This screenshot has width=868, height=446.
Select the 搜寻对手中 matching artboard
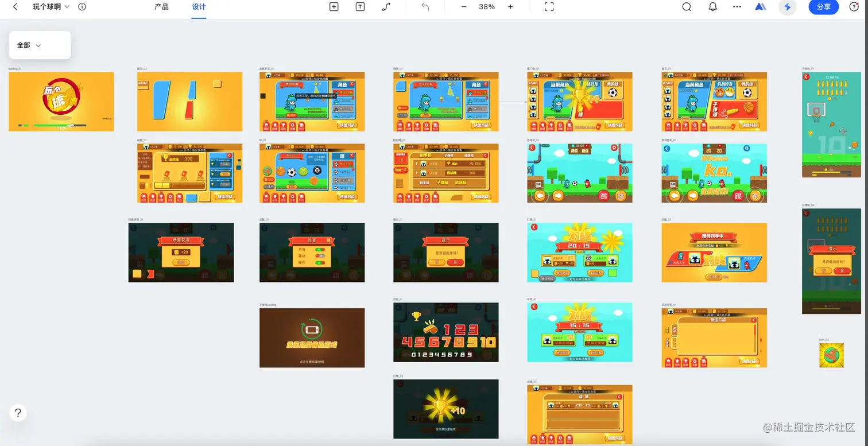(714, 253)
